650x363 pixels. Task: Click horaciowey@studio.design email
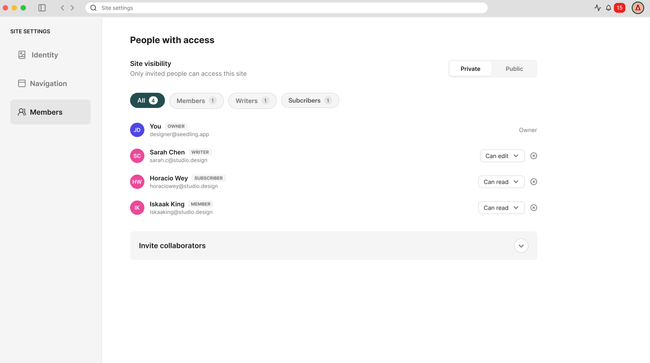coord(184,186)
